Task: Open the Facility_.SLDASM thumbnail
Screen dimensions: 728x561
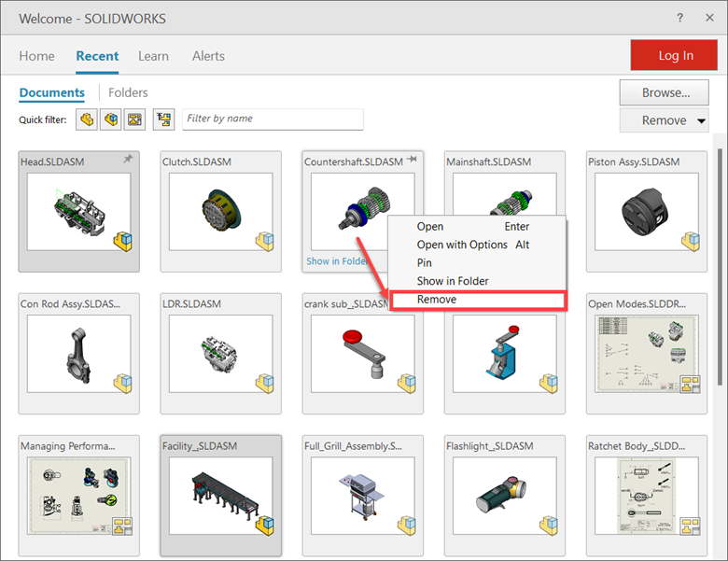Action: (220, 496)
